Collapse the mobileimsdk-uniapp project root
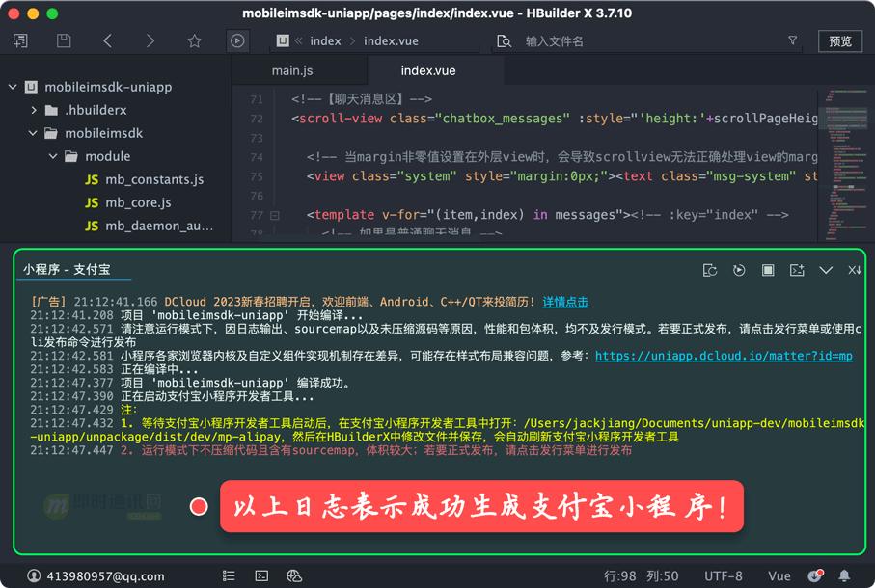 tap(12, 87)
